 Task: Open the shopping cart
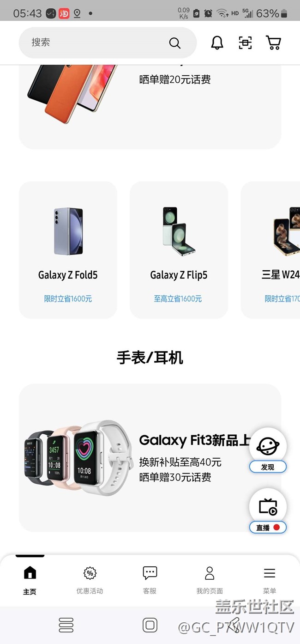pos(274,43)
